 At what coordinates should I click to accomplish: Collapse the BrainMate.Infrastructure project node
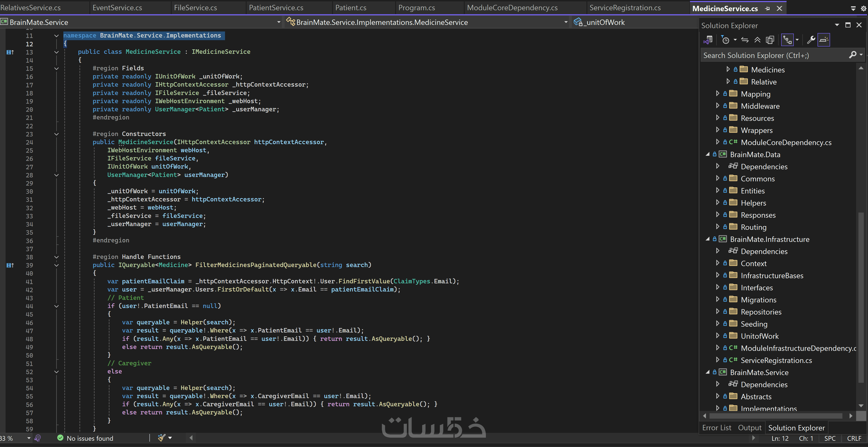[x=708, y=239]
